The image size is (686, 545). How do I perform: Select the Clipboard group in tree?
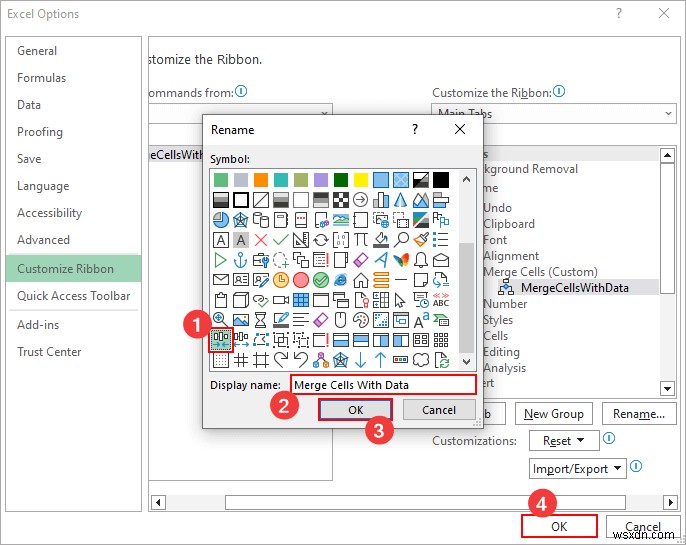click(509, 224)
